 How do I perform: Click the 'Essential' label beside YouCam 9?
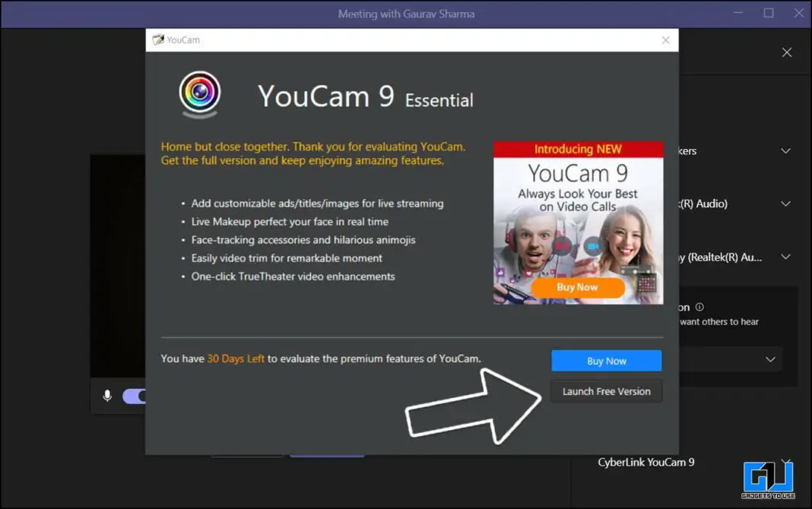coord(441,100)
